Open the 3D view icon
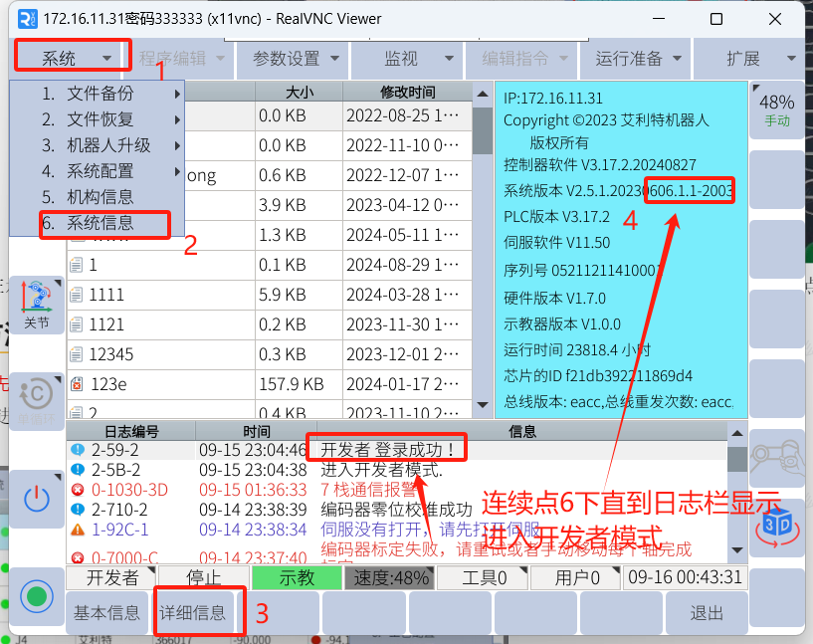The width and height of the screenshot is (813, 644). click(776, 526)
